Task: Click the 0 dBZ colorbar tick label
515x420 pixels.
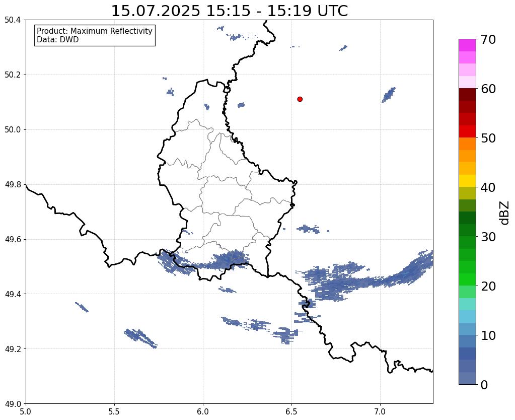Action: click(x=484, y=385)
